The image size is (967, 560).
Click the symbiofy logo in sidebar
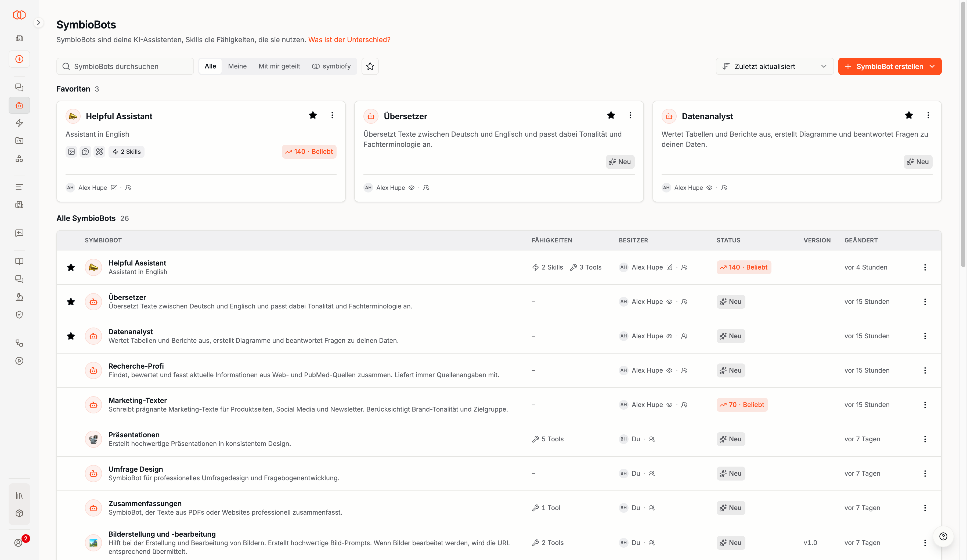19,15
